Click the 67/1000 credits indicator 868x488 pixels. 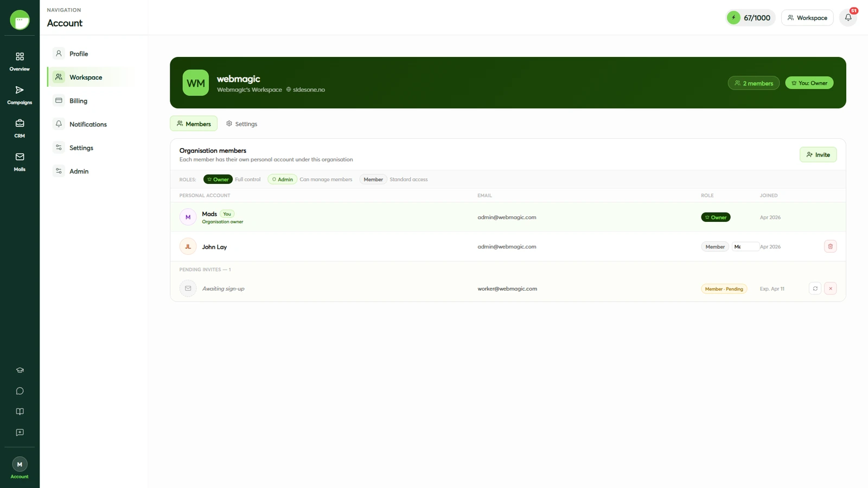751,18
